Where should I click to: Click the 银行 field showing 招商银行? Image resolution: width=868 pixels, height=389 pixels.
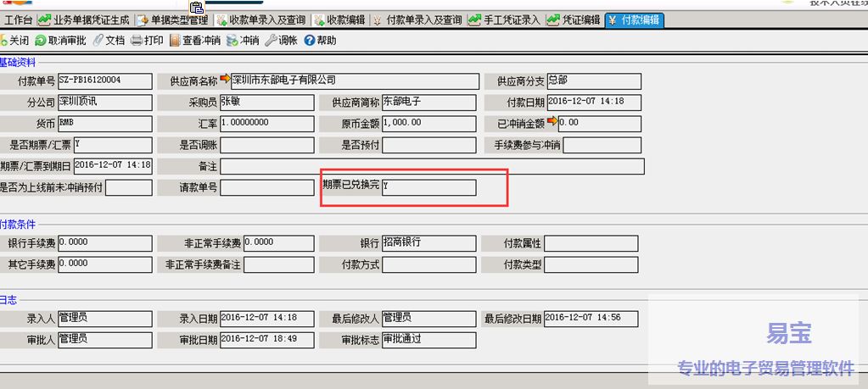coord(428,244)
